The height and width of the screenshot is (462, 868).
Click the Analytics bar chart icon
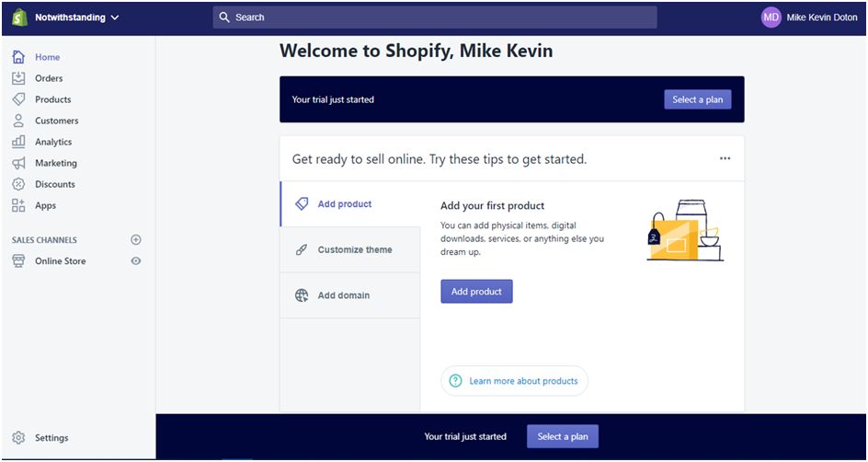pos(18,142)
